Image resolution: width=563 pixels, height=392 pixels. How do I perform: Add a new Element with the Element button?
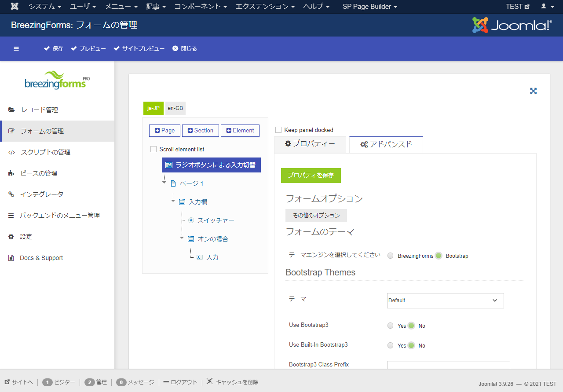[240, 130]
